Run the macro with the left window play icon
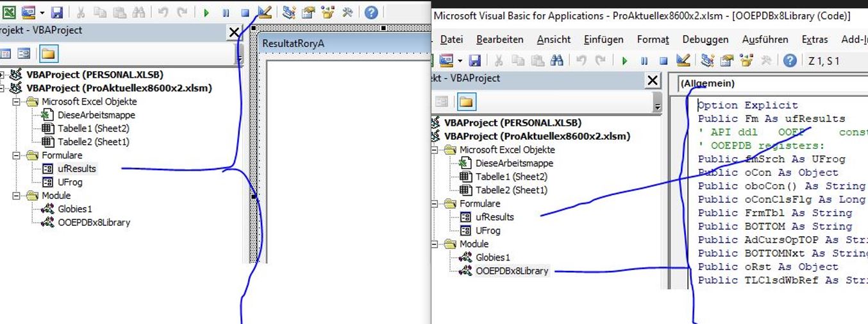 [x=206, y=12]
